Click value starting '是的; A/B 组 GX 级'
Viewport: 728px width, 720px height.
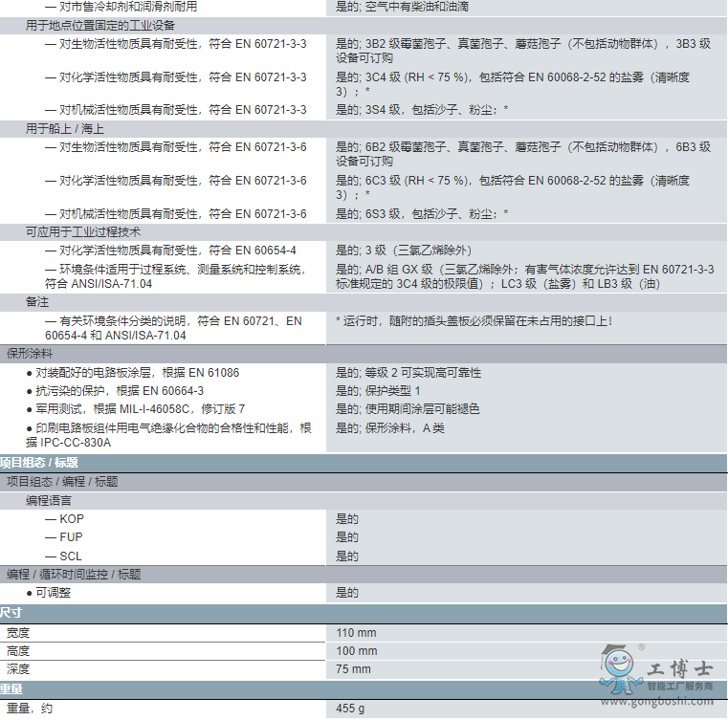524,276
